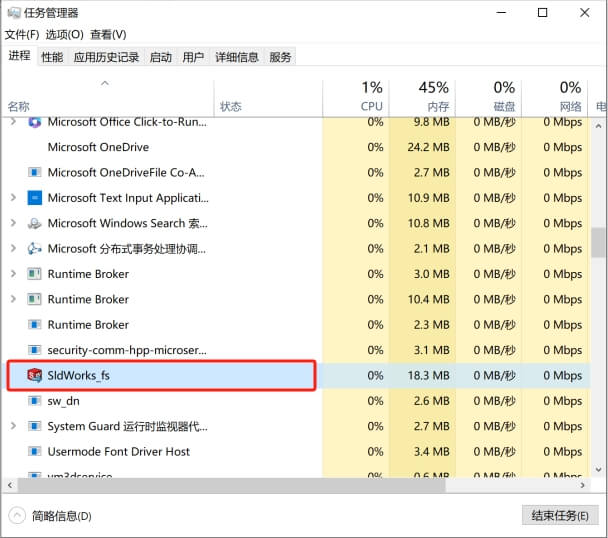Switch to the 详细信息 tab
The width and height of the screenshot is (608, 538).
(x=237, y=57)
